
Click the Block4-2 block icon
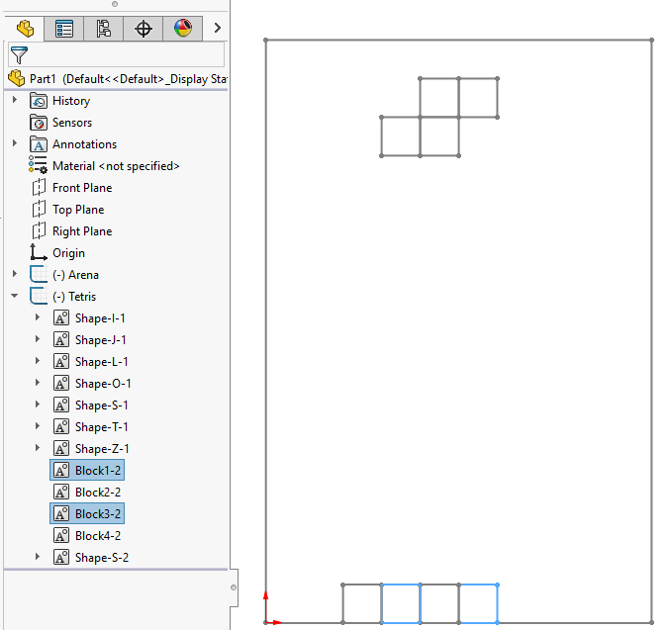(x=61, y=536)
